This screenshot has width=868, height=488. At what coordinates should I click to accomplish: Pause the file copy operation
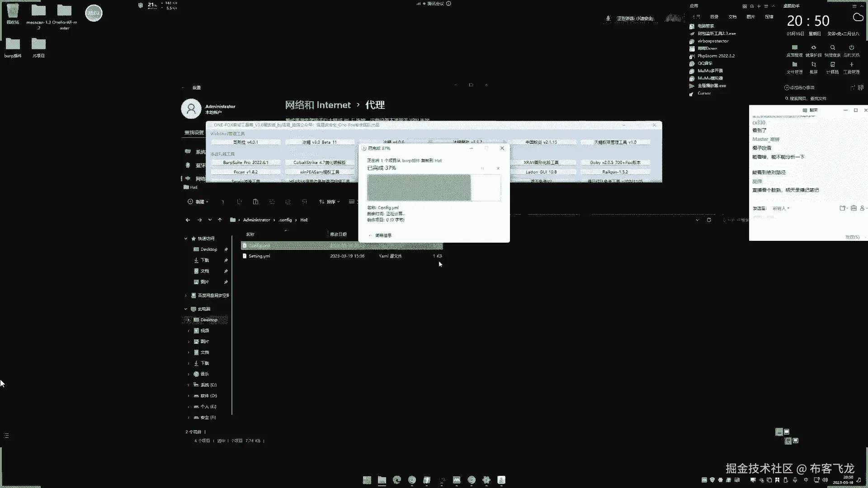click(x=482, y=169)
